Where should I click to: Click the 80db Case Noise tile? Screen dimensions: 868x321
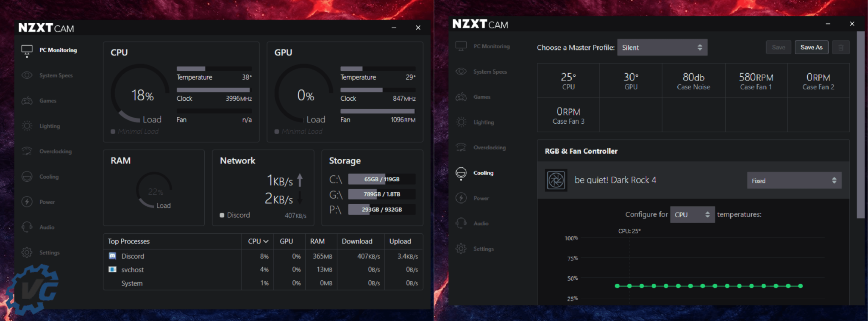pyautogui.click(x=693, y=81)
